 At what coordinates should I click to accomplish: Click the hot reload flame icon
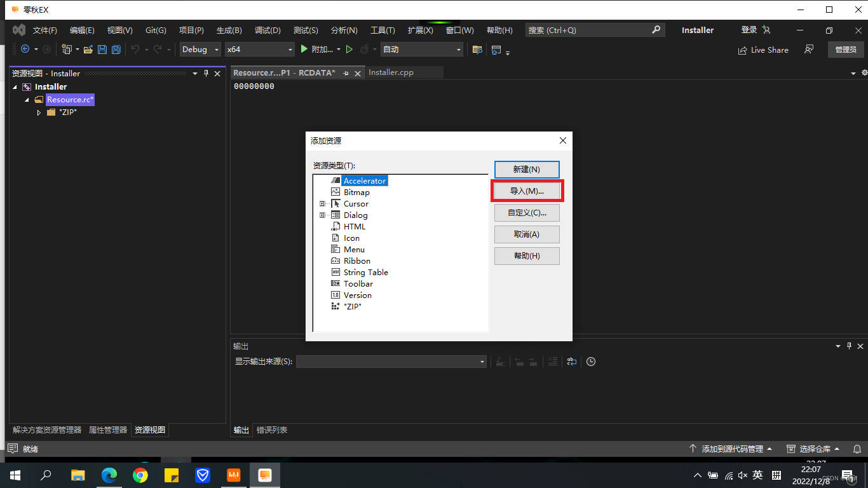[x=365, y=49]
